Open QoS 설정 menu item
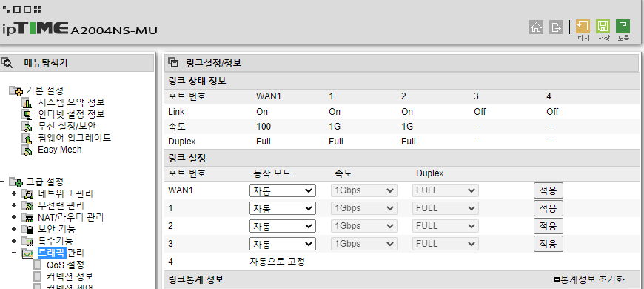The image size is (644, 289). [66, 265]
